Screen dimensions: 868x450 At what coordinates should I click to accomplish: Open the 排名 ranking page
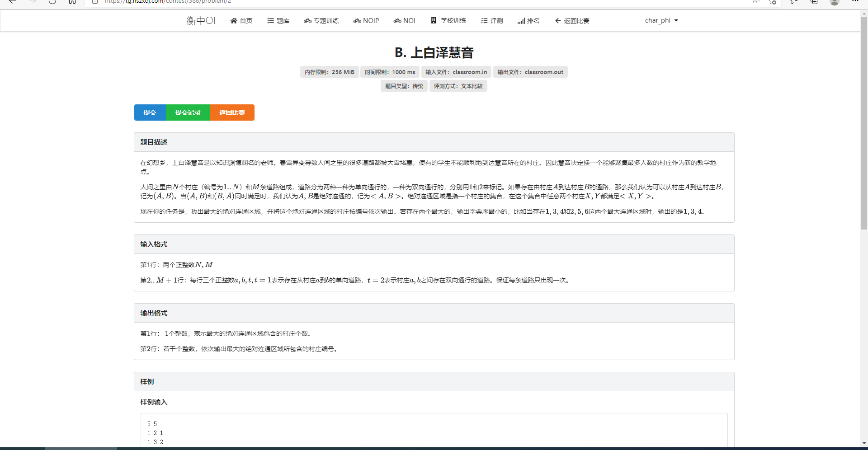[x=528, y=21]
